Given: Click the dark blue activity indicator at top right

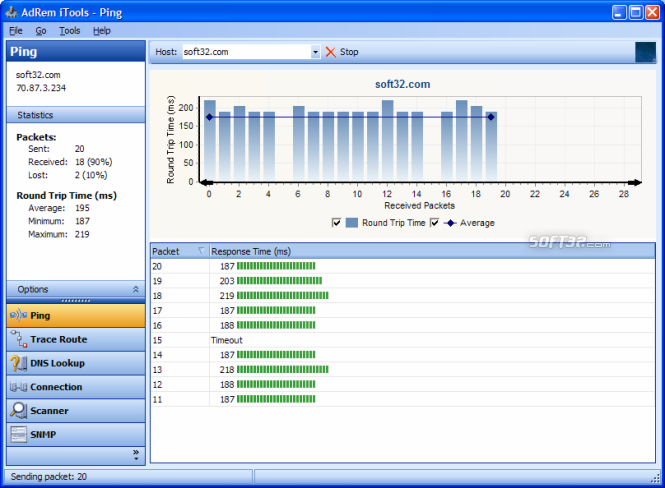Looking at the screenshot, I should [x=645, y=52].
